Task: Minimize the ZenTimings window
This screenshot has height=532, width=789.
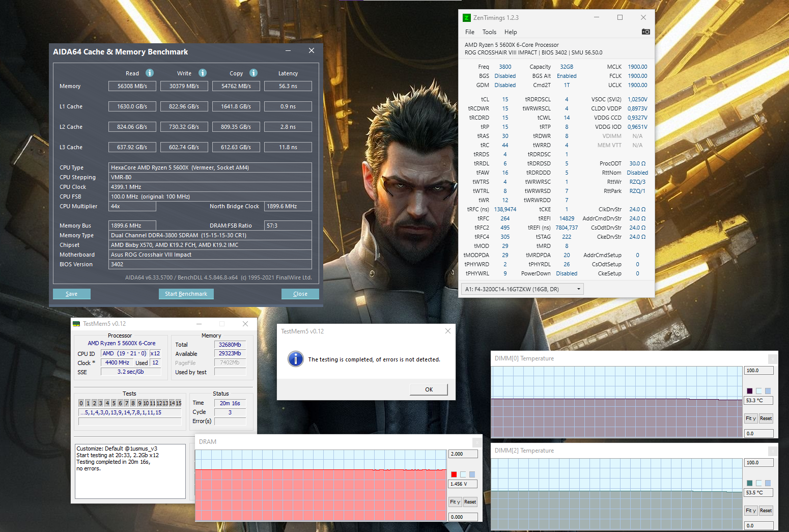Action: point(597,17)
